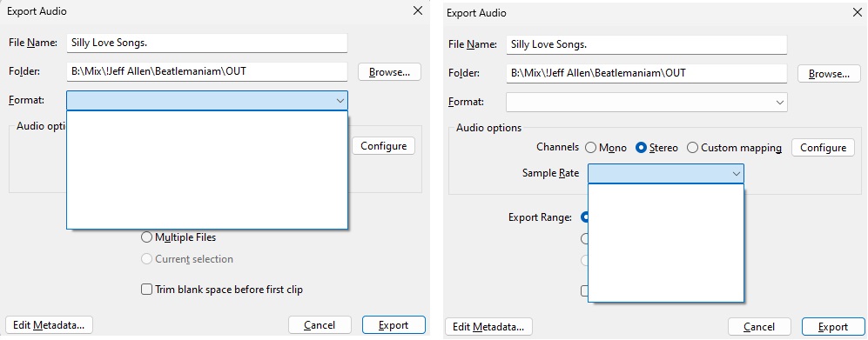
Task: Click Browse button in right Export Audio dialog
Action: tap(829, 74)
